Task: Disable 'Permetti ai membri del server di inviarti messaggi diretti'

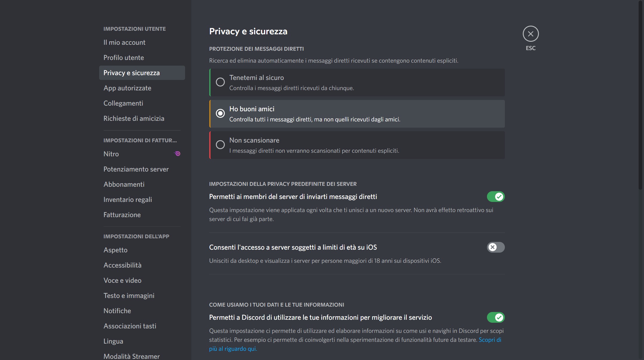Action: tap(496, 196)
